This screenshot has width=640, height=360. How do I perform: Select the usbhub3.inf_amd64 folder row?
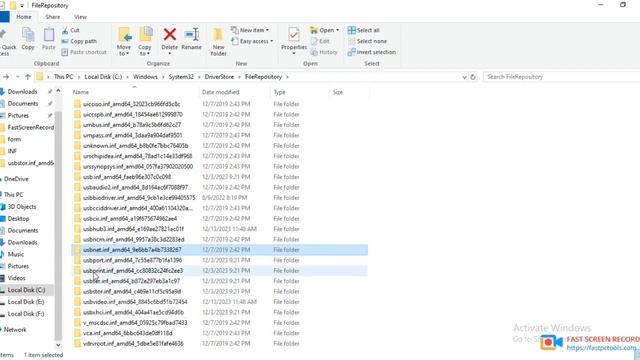[220, 229]
